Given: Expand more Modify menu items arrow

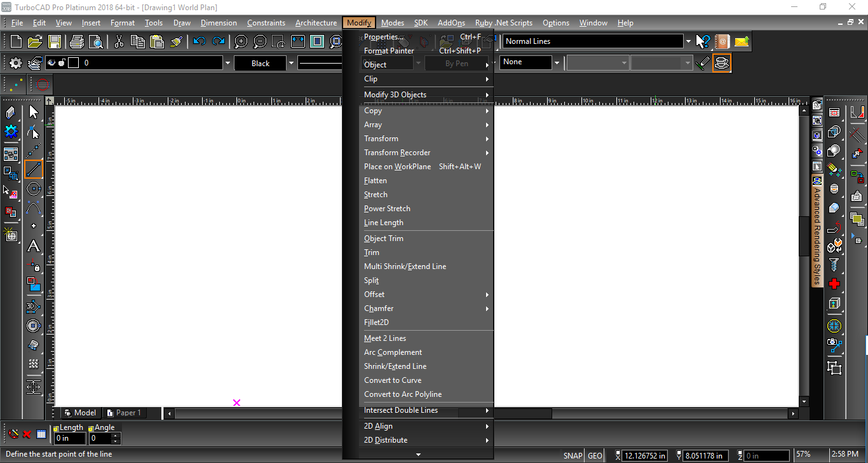Looking at the screenshot, I should pos(418,454).
